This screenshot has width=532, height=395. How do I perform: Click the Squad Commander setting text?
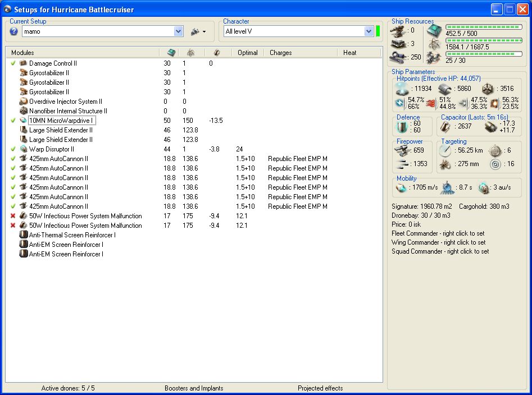pyautogui.click(x=440, y=251)
